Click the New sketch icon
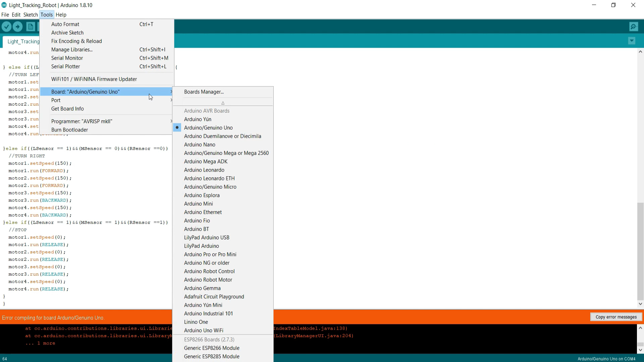 pos(31,26)
